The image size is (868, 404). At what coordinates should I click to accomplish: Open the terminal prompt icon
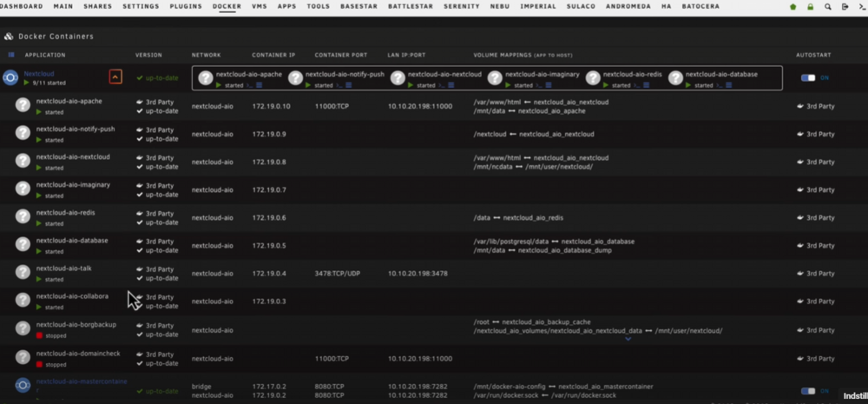click(862, 7)
